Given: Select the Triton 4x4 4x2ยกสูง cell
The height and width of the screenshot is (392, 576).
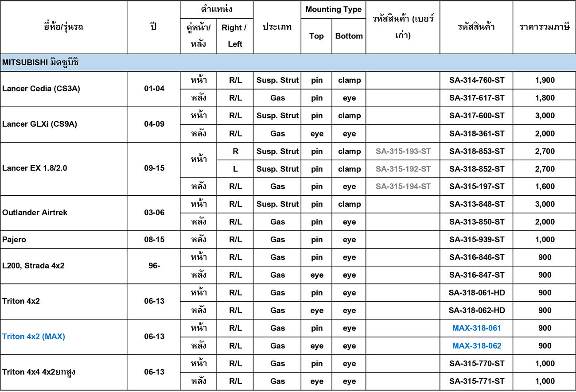Looking at the screenshot, I should (64, 373).
